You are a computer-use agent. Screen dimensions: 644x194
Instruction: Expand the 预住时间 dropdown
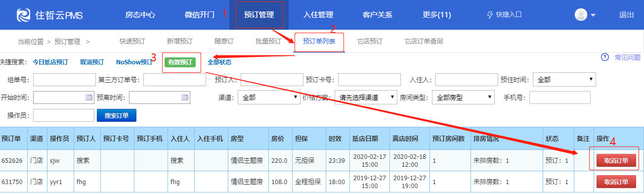tap(565, 80)
